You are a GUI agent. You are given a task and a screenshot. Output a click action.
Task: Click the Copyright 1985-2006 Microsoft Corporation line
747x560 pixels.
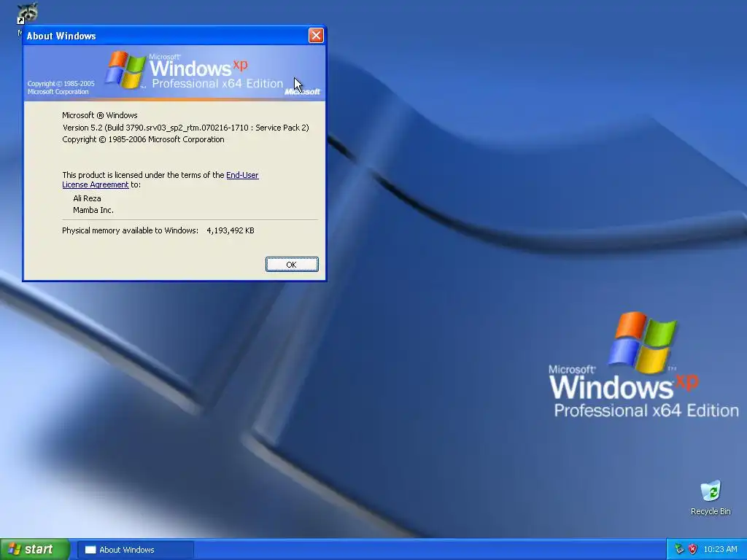(144, 139)
